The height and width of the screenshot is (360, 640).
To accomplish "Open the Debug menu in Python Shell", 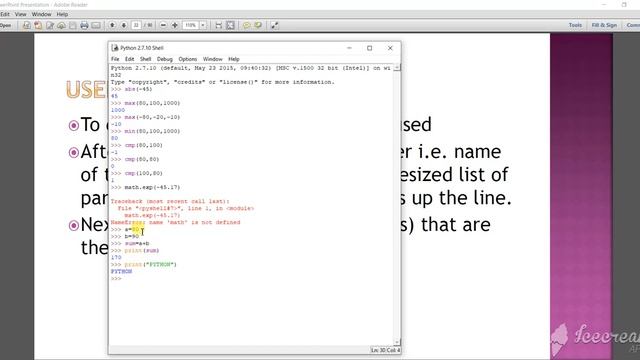I will point(164,59).
